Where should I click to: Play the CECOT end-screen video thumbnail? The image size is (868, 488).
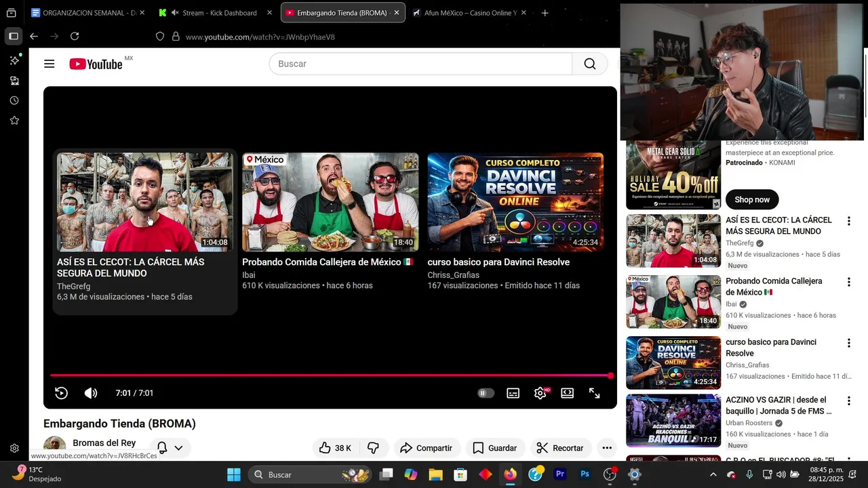point(144,202)
